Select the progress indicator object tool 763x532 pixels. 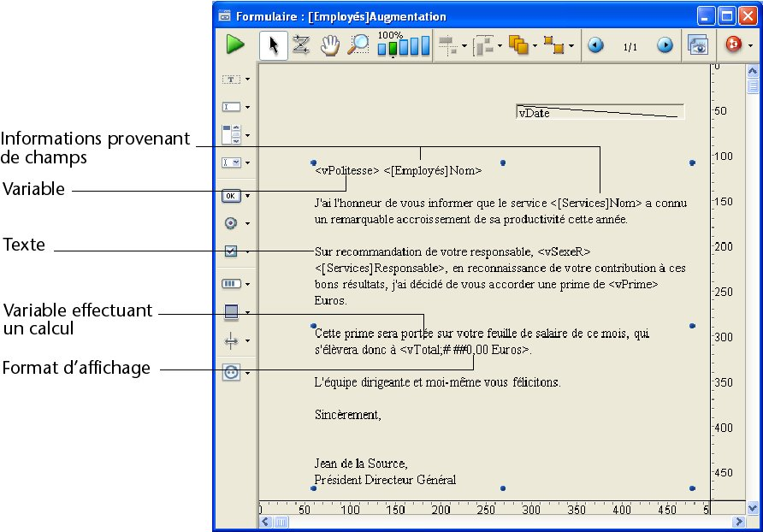click(x=231, y=283)
